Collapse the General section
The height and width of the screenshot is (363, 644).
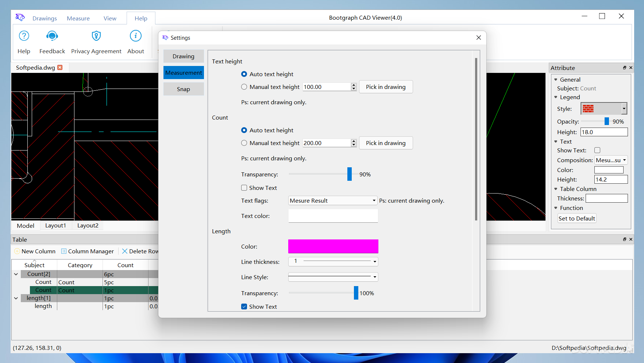point(556,79)
